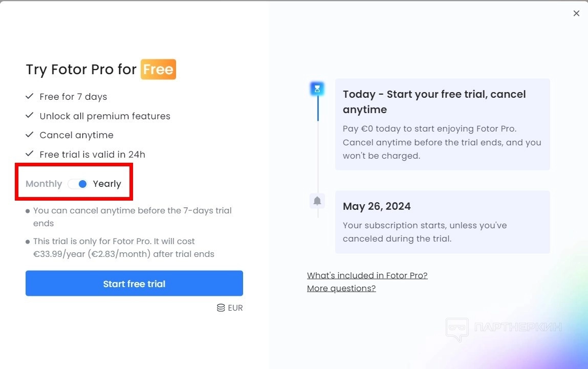The height and width of the screenshot is (369, 588).
Task: Click the checkmark beside Unlock all premium features
Action: (x=30, y=116)
